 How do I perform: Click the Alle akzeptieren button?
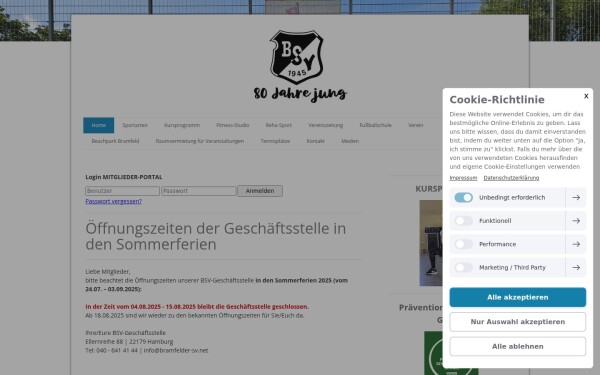click(517, 297)
